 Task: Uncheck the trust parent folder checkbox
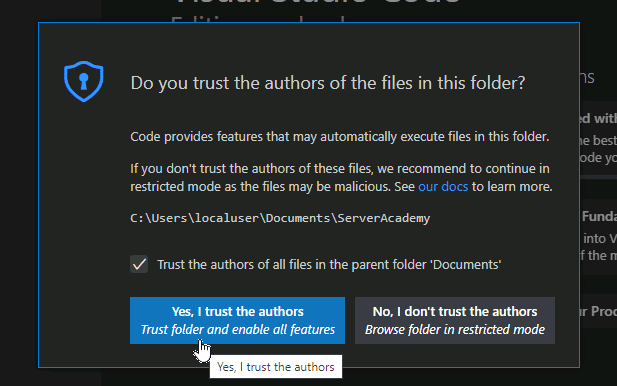click(x=139, y=264)
